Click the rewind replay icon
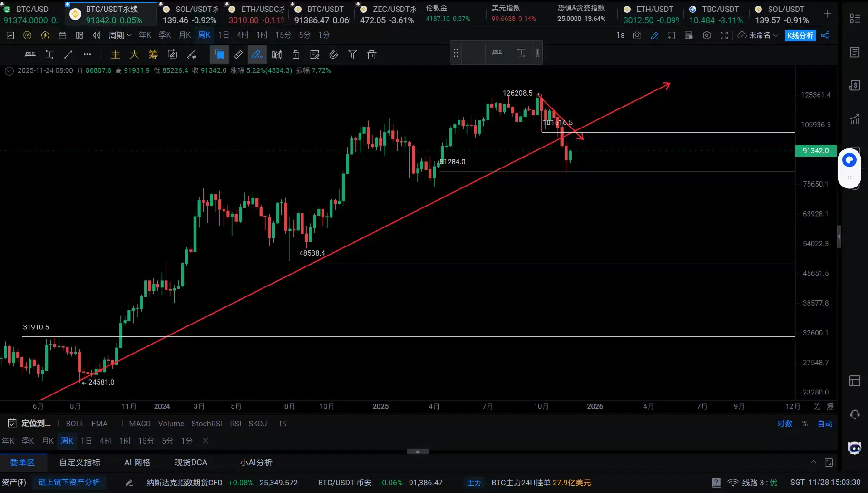The width and height of the screenshot is (868, 493). pos(97,35)
